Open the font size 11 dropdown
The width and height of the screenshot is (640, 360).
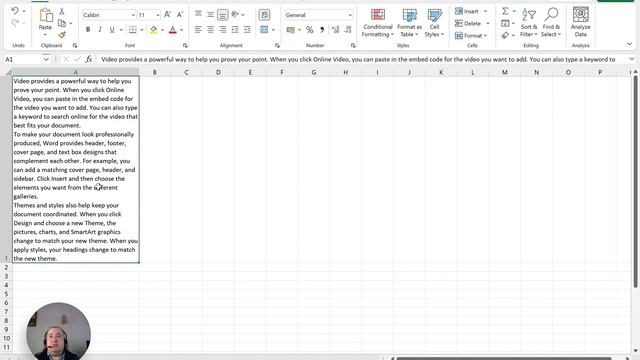point(158,15)
